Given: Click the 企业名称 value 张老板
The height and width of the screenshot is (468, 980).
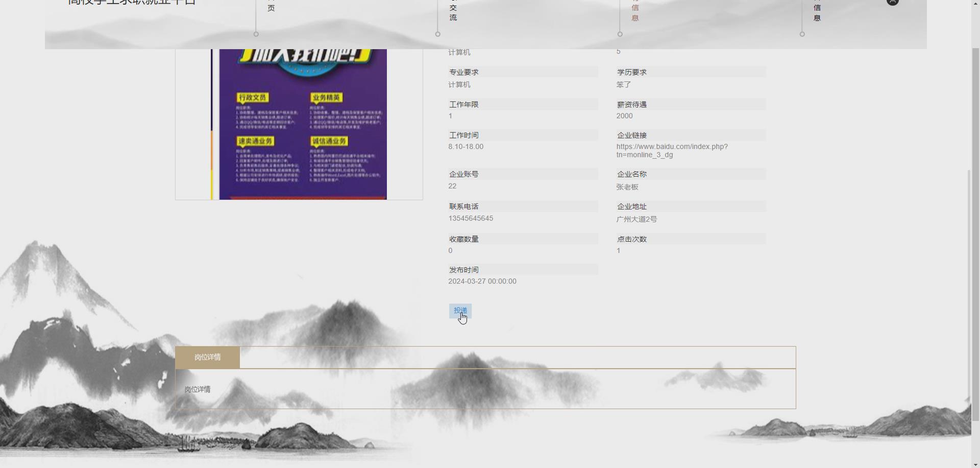Looking at the screenshot, I should coord(627,187).
